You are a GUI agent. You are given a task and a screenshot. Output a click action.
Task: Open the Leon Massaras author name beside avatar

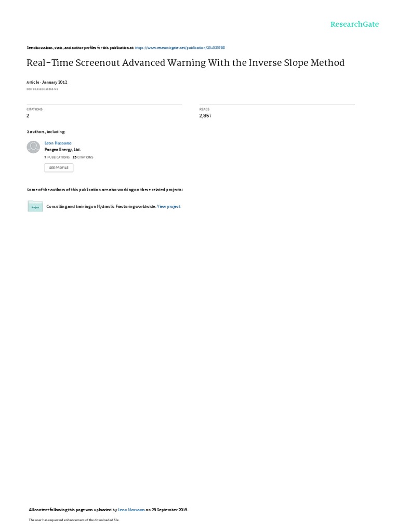click(58, 143)
